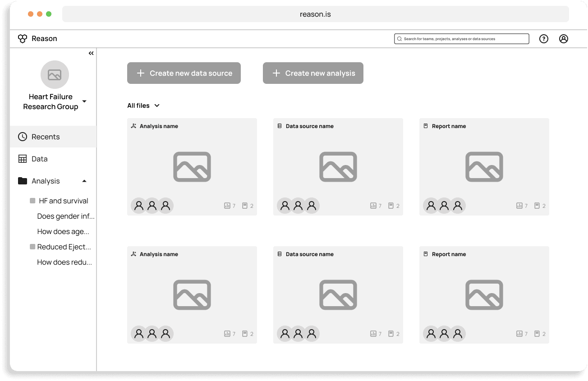Open the user account icon
The image size is (588, 381).
point(564,38)
